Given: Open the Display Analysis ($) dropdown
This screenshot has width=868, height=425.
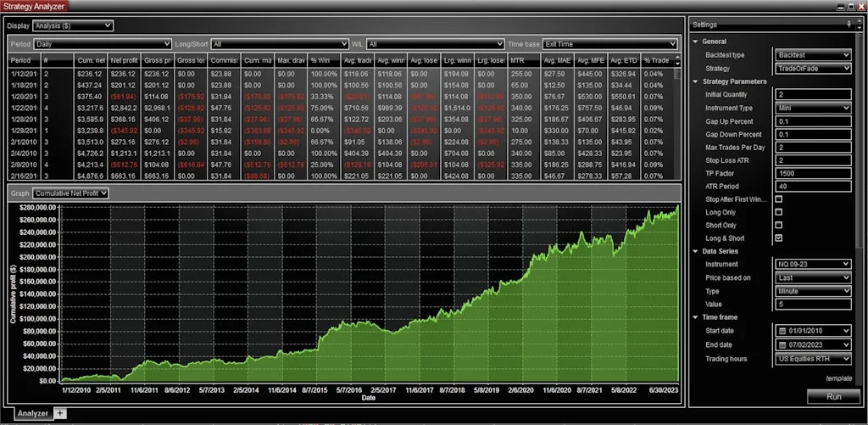Looking at the screenshot, I should (73, 25).
